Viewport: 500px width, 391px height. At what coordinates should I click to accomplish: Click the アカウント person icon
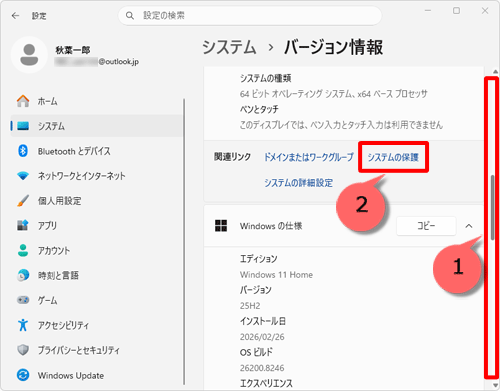point(23,250)
